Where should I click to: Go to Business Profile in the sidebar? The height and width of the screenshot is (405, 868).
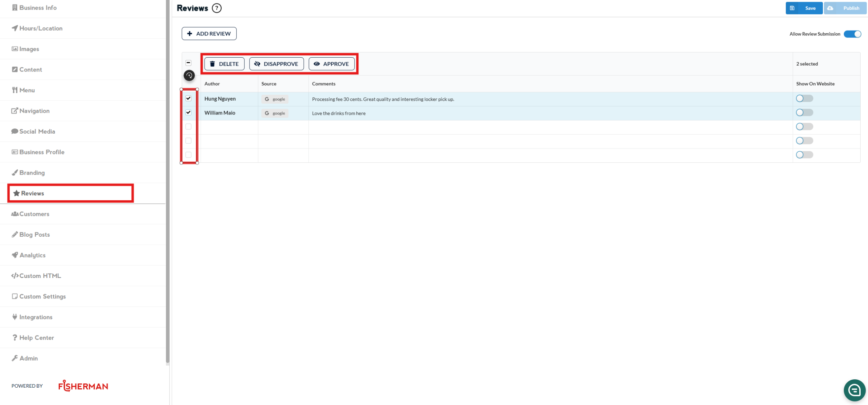[x=42, y=152]
